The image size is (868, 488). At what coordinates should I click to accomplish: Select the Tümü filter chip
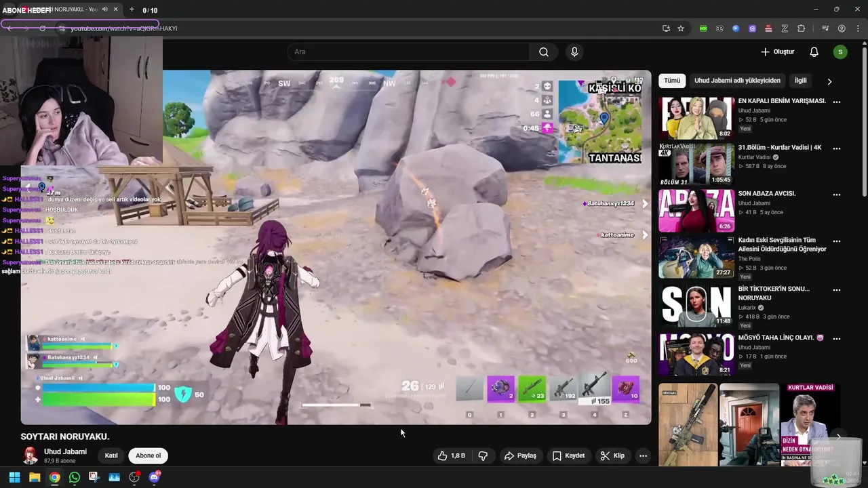[x=672, y=81]
